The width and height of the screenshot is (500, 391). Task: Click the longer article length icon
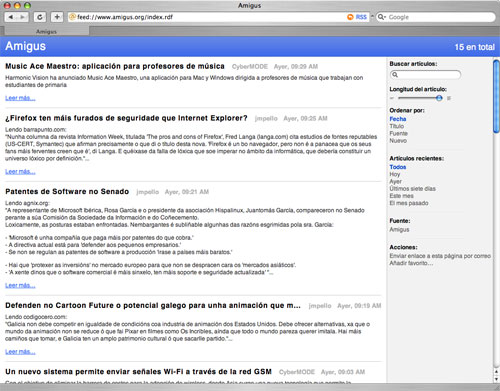tap(449, 98)
